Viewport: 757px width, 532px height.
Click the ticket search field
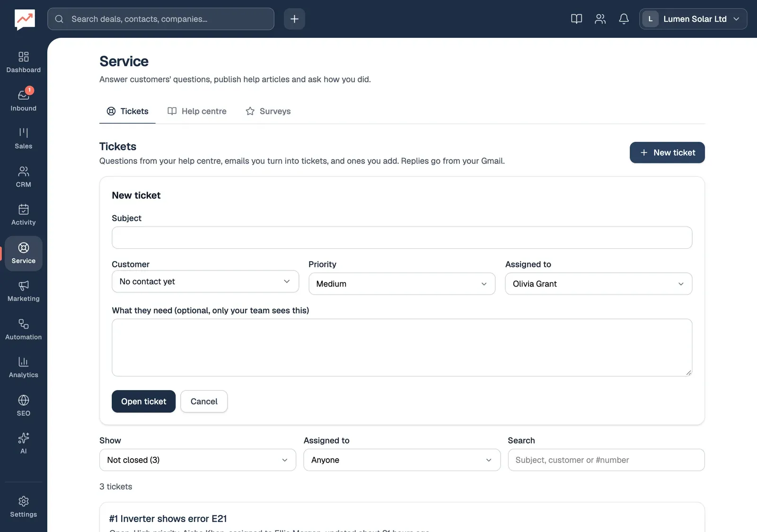(x=606, y=460)
